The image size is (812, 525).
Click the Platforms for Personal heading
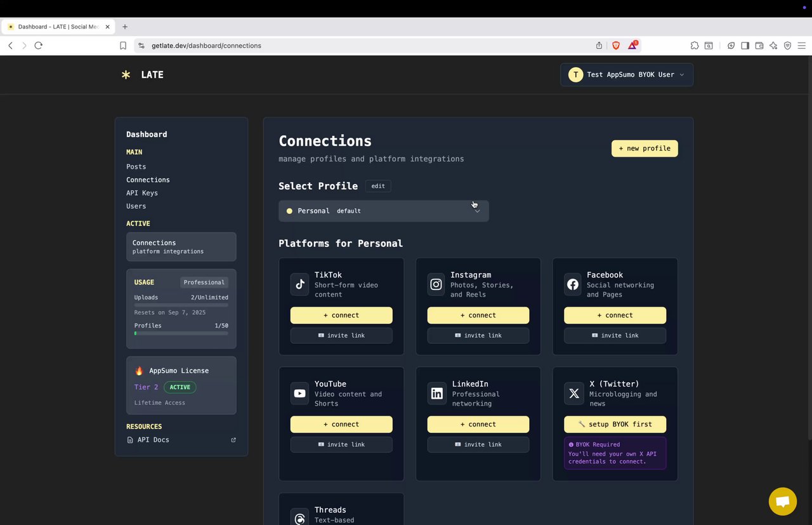coord(341,244)
